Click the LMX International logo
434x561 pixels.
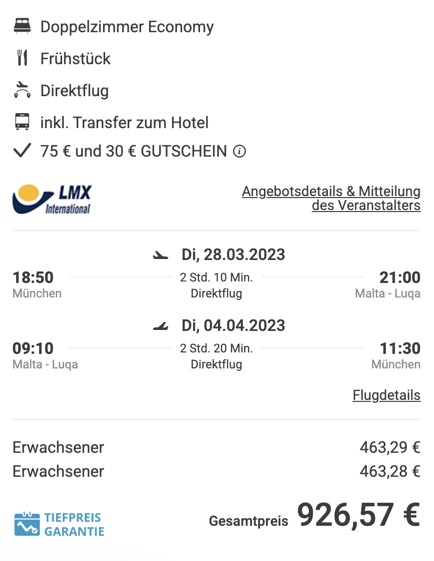pos(52,199)
